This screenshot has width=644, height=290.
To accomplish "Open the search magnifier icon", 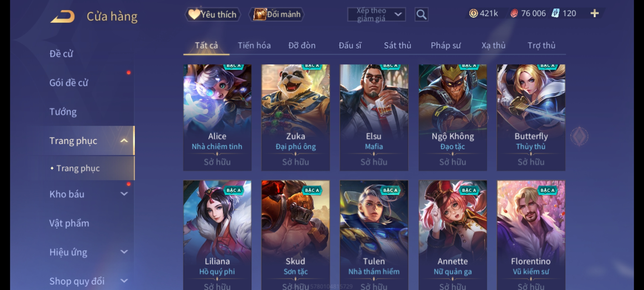I will coord(421,15).
